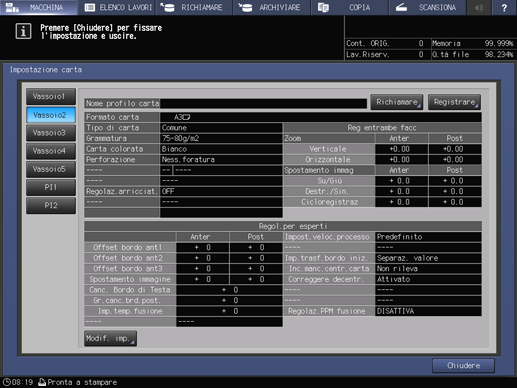Click Imp.trasf.bordo iniz. value Separaz. valore
Viewport: 517px width, 388px height.
pos(428,258)
